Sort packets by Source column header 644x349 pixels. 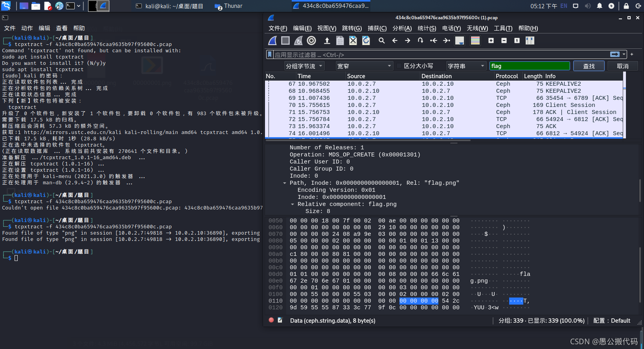382,76
